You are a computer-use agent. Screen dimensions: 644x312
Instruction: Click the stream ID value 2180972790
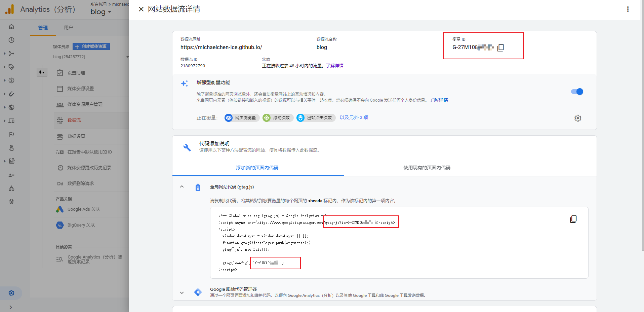[x=193, y=66]
